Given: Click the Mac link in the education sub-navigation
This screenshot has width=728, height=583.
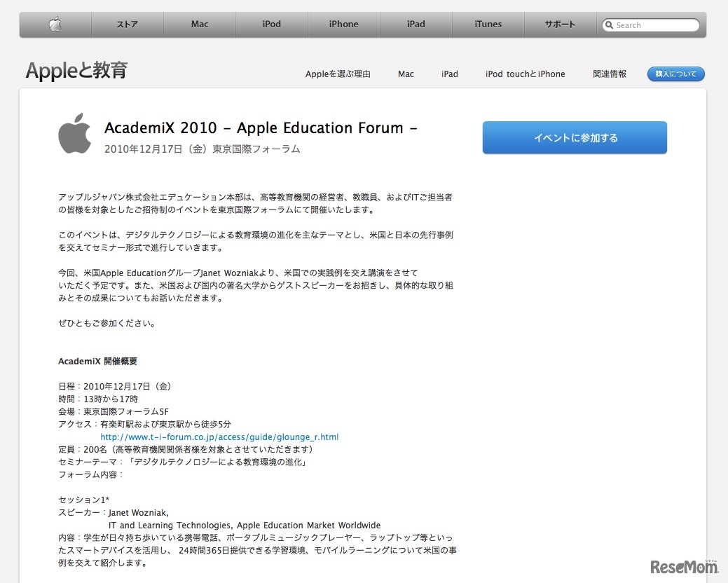Looking at the screenshot, I should 406,74.
